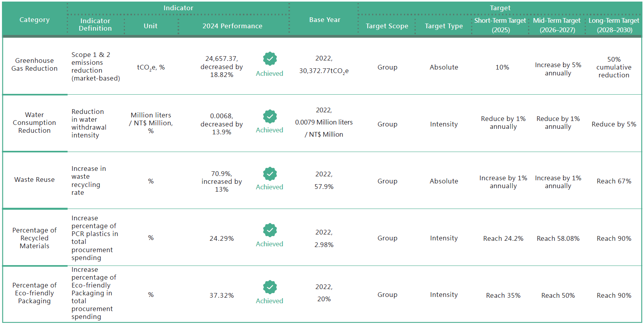The width and height of the screenshot is (644, 326).
Task: Click the checkmark badge in Water Consumption row
Action: pyautogui.click(x=270, y=116)
